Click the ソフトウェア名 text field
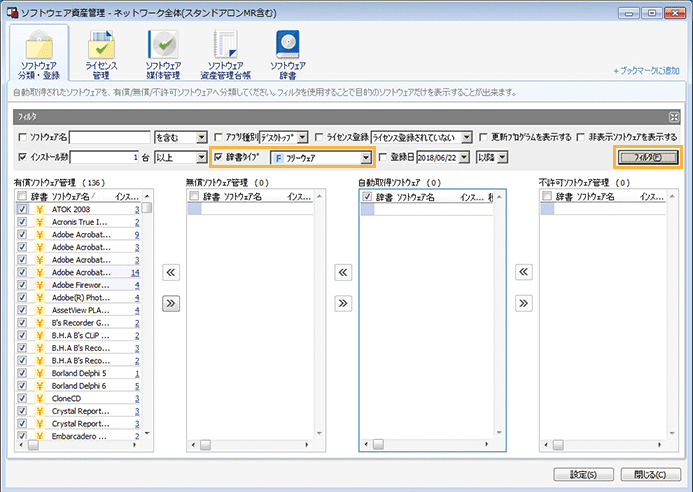 click(110, 137)
